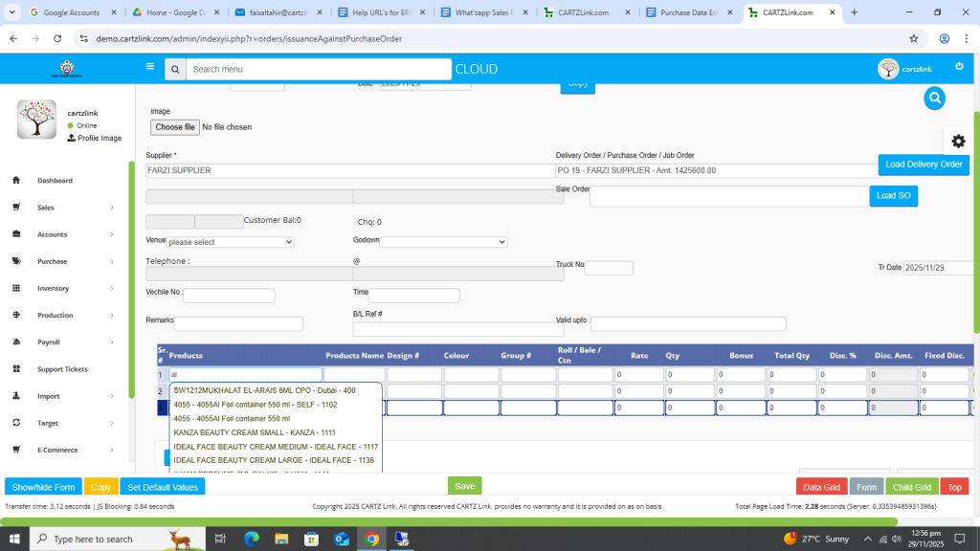Click the Truck No input field
This screenshot has width=980, height=551.
click(x=609, y=268)
